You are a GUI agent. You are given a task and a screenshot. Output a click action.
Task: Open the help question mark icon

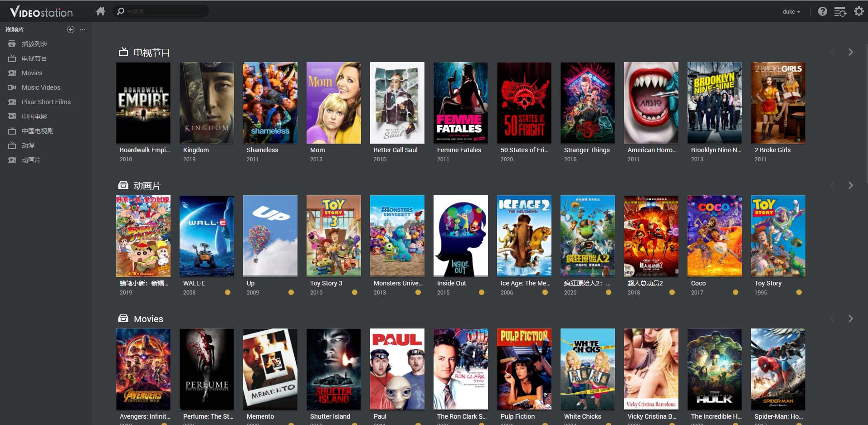tap(822, 11)
